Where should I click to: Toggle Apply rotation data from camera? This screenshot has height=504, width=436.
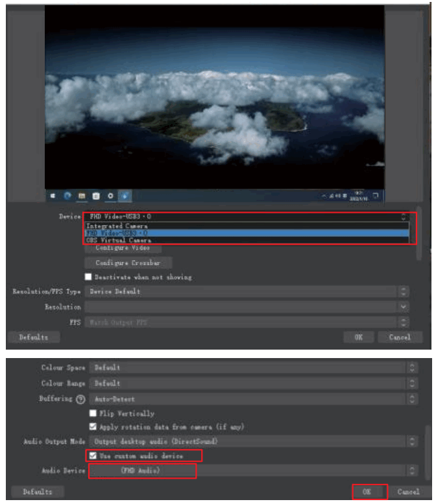93,427
